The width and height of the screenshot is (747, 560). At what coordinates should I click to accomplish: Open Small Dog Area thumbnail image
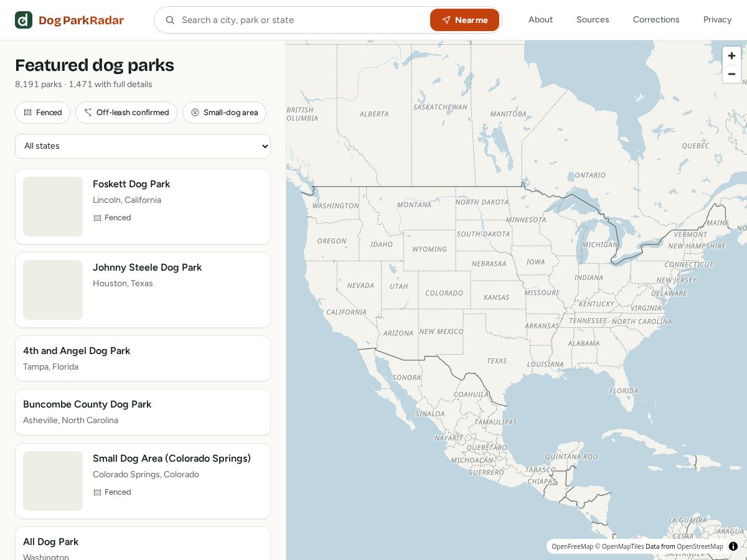tap(53, 481)
